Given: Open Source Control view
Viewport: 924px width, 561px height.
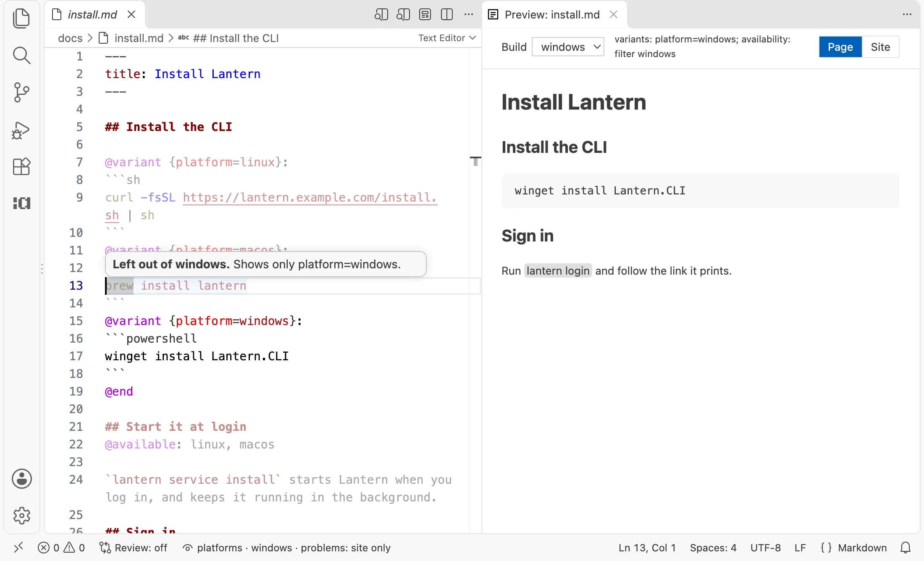Looking at the screenshot, I should 21,92.
